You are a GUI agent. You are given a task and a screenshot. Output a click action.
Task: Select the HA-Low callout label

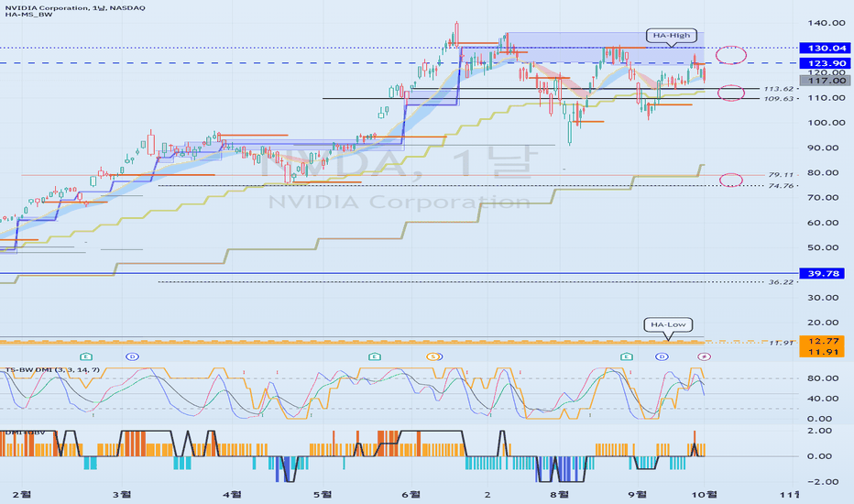[668, 324]
